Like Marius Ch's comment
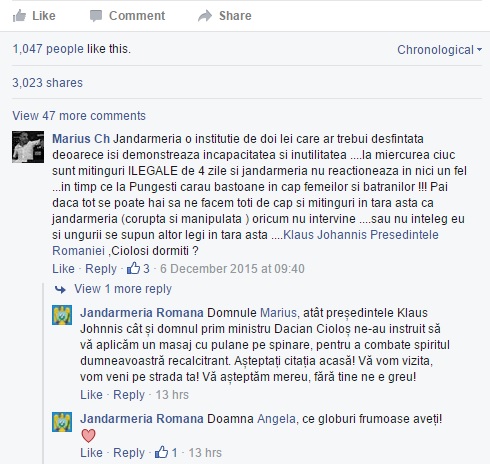This screenshot has width=490, height=464. pos(63,269)
